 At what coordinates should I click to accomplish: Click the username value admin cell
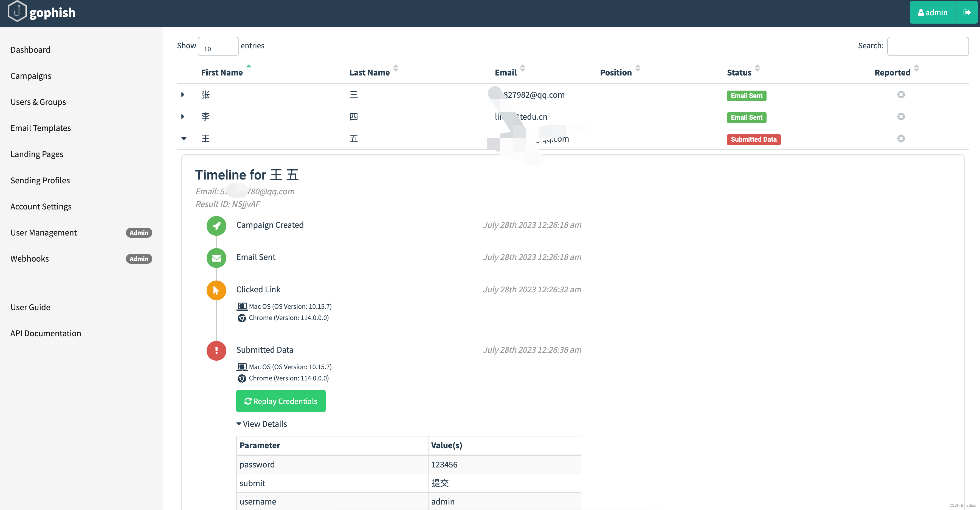[505, 501]
